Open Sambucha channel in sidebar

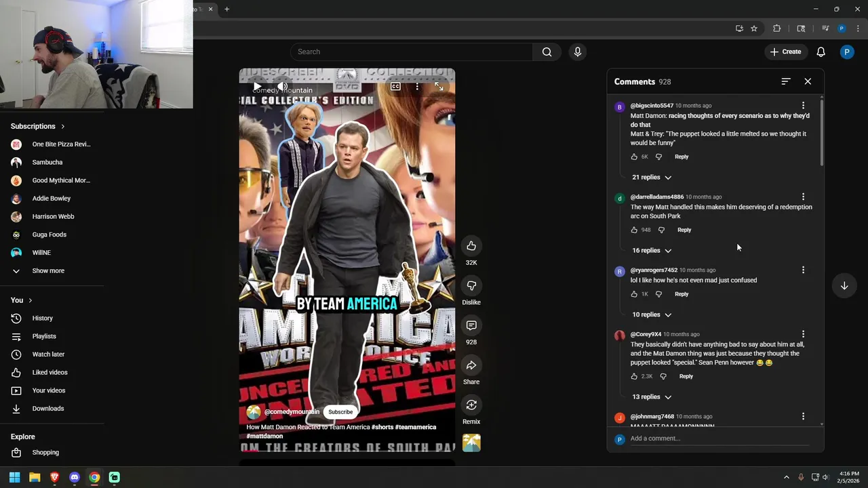tap(52, 163)
